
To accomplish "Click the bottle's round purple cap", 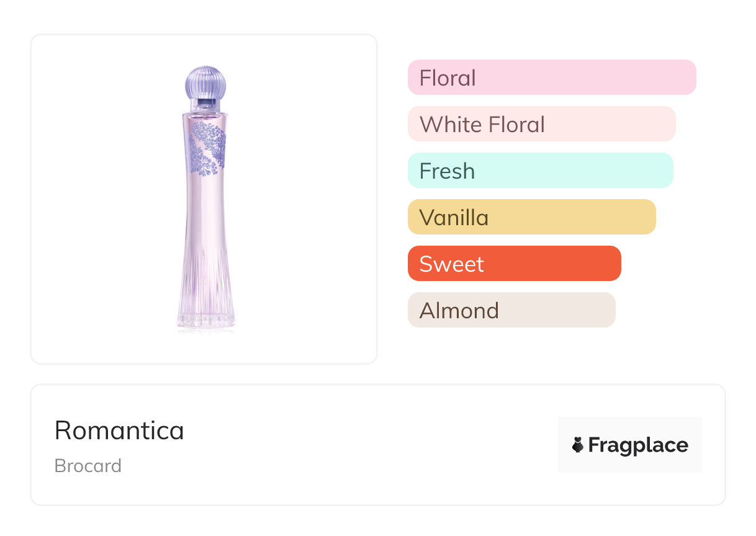I will tap(205, 83).
